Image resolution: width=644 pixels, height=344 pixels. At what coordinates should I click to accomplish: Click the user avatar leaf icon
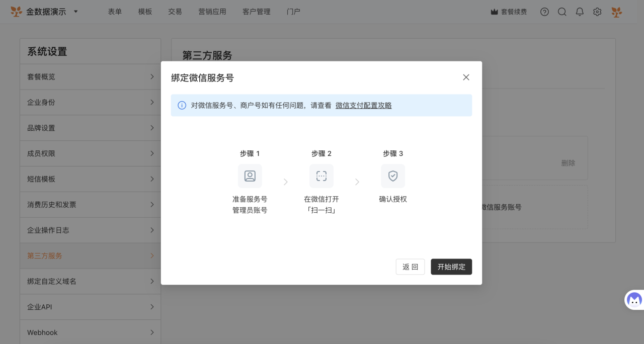pyautogui.click(x=616, y=12)
